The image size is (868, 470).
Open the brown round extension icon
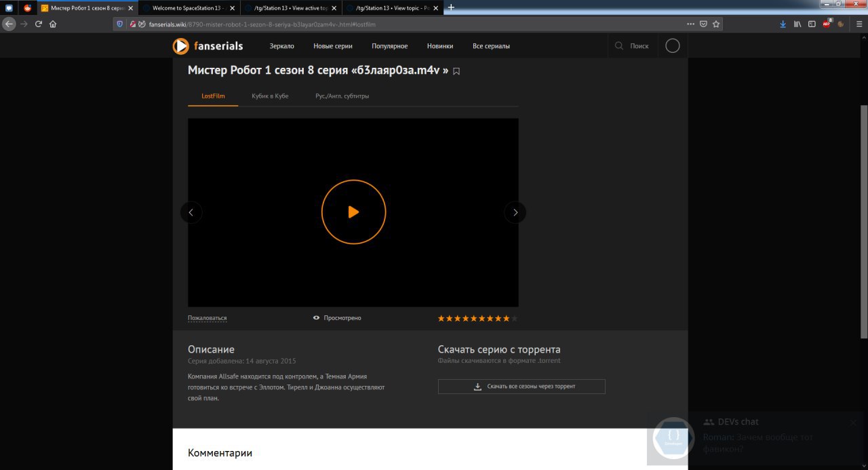tap(841, 24)
